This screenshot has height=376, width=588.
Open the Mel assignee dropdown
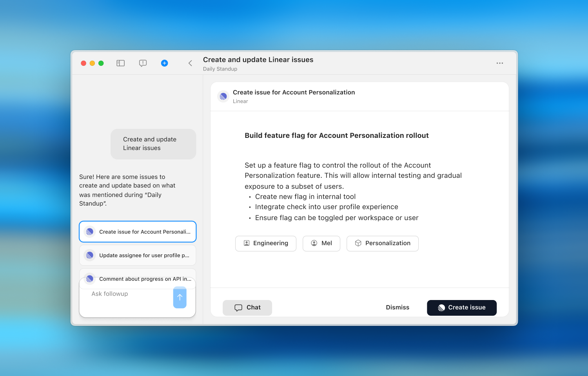321,243
